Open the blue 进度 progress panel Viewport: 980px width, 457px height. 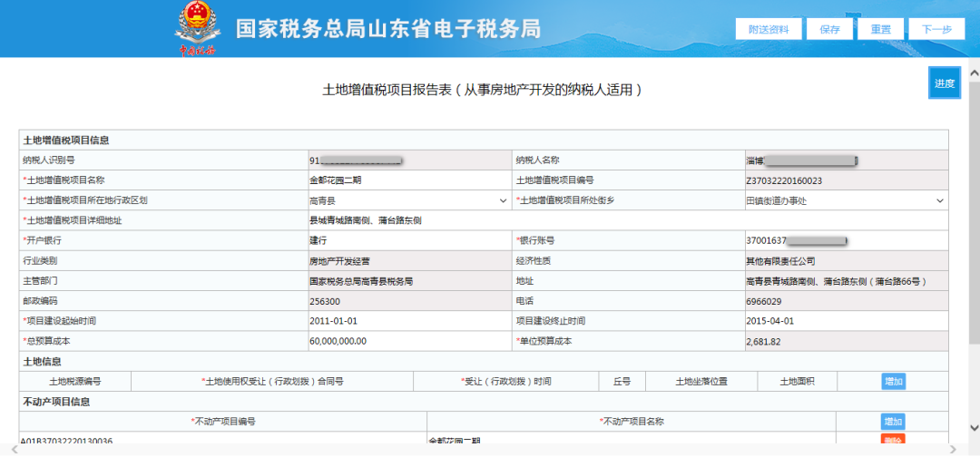944,83
